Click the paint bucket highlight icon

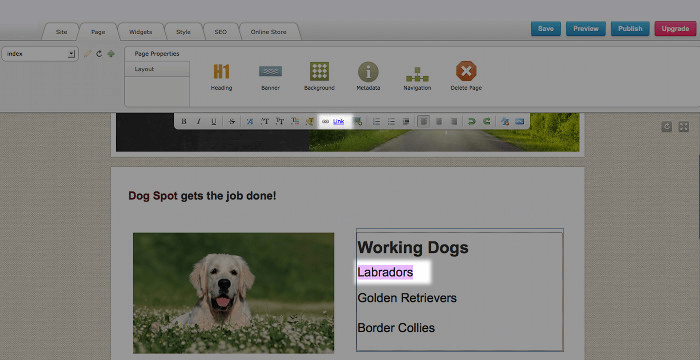point(310,121)
